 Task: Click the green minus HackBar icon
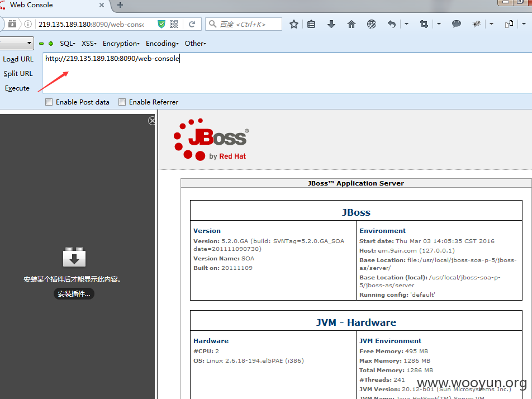pos(41,44)
